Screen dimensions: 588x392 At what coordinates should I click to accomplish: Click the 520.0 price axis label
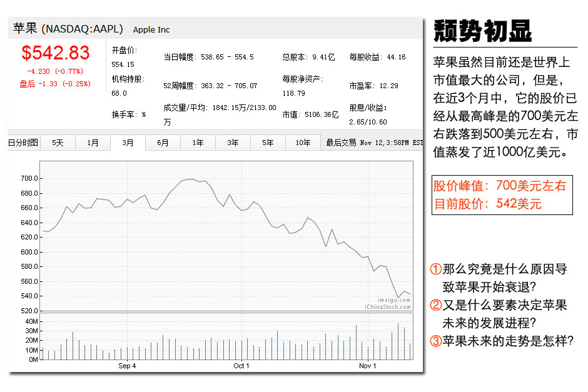[x=29, y=311]
